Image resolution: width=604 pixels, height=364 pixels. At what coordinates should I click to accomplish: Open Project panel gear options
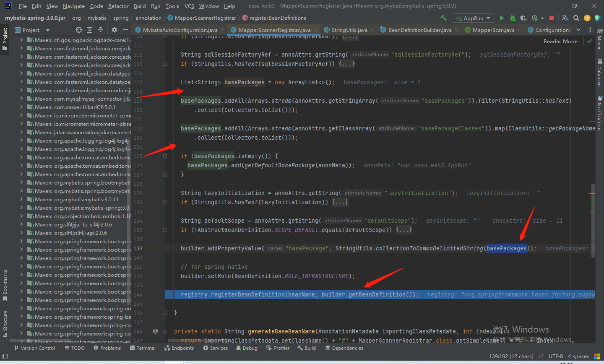pyautogui.click(x=115, y=30)
